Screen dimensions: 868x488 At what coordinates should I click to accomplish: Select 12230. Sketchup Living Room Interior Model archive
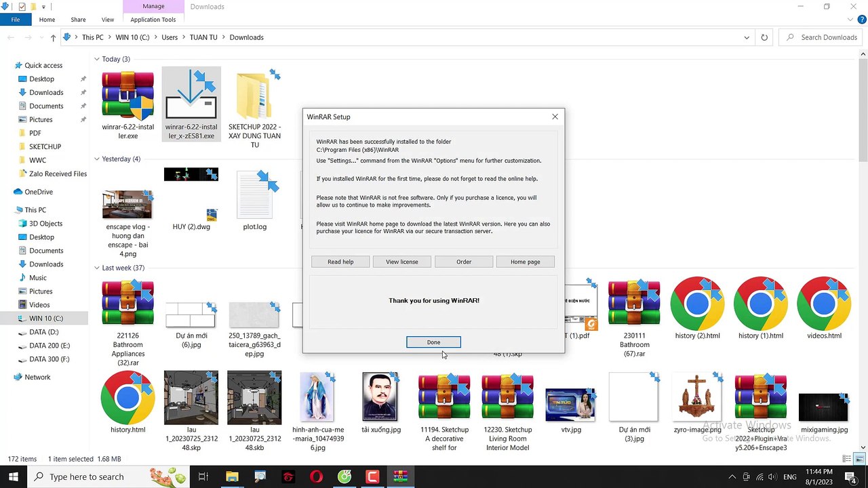click(x=507, y=397)
